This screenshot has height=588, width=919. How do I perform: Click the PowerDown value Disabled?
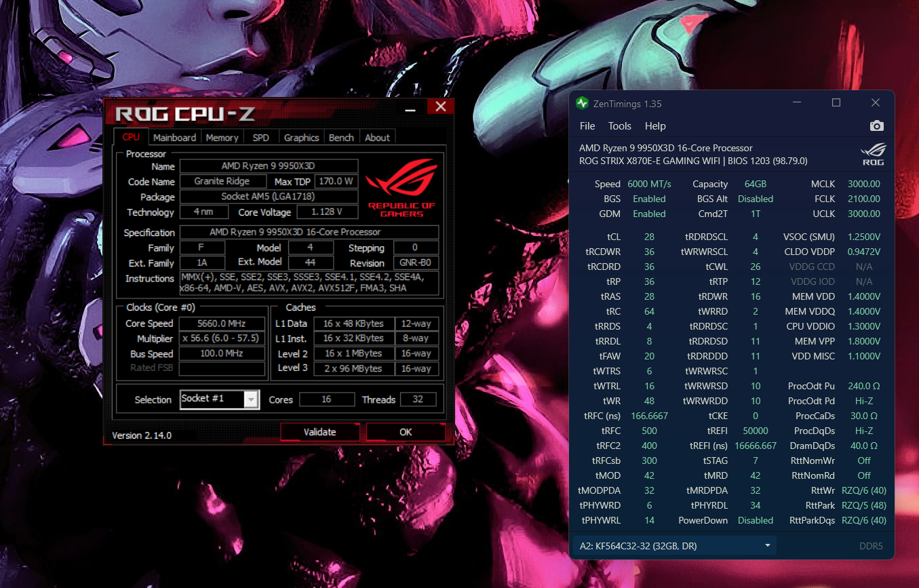pyautogui.click(x=755, y=520)
